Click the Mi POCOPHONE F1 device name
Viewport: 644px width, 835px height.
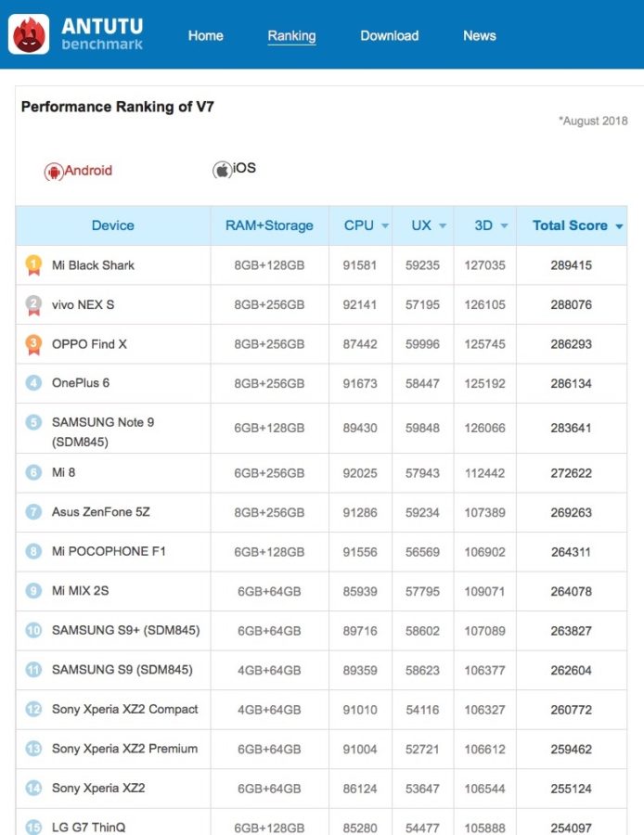pos(109,551)
